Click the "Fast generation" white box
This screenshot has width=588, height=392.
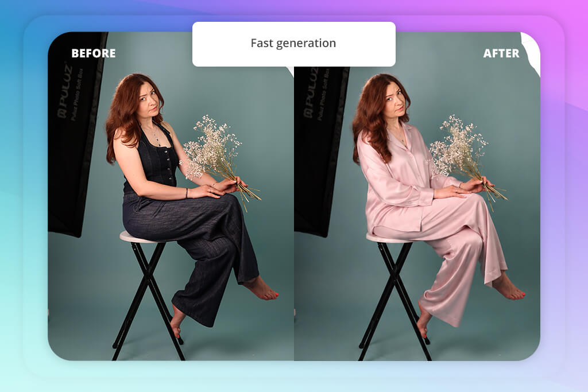[x=293, y=44]
